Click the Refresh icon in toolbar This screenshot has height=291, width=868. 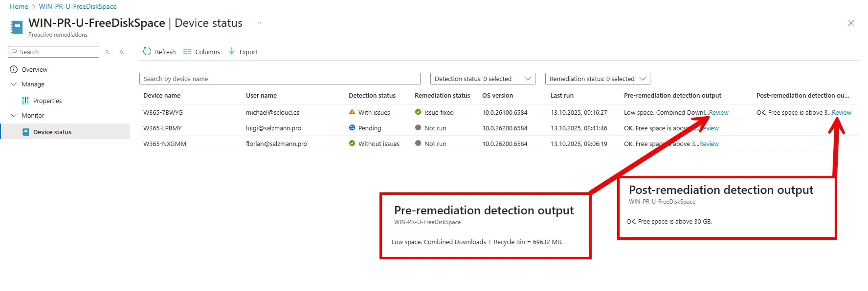147,51
